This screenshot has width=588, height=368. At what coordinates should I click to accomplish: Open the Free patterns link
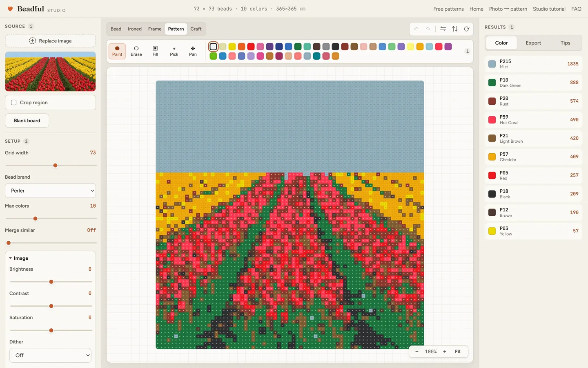point(448,9)
